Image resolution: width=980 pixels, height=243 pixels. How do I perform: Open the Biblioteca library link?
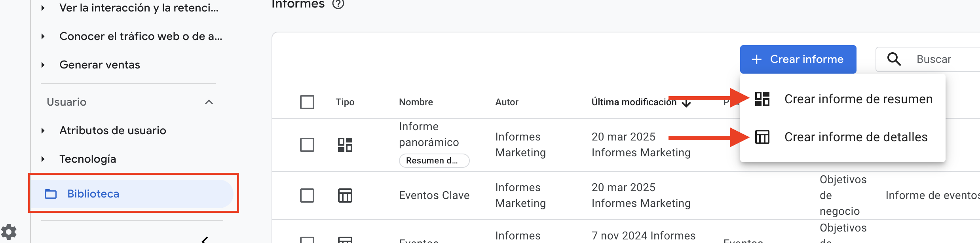pyautogui.click(x=93, y=194)
